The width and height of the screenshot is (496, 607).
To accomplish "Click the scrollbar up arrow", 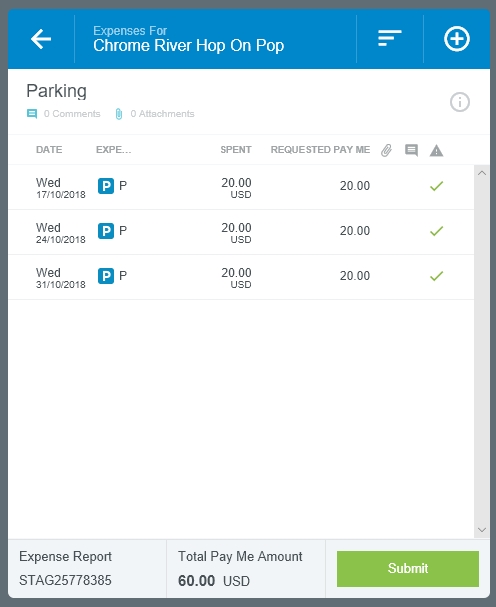I will pyautogui.click(x=482, y=173).
